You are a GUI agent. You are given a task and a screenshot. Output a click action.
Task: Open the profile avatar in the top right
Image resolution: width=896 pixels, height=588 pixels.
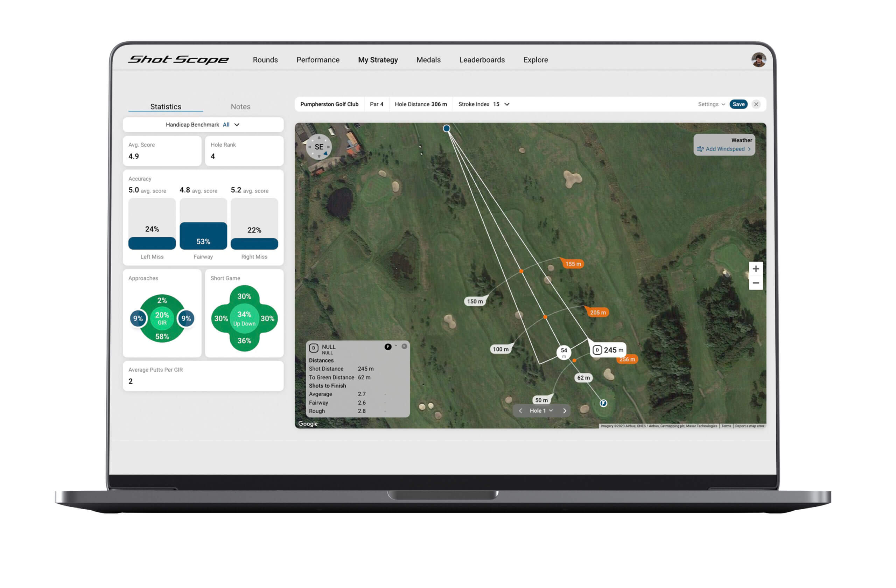click(758, 59)
